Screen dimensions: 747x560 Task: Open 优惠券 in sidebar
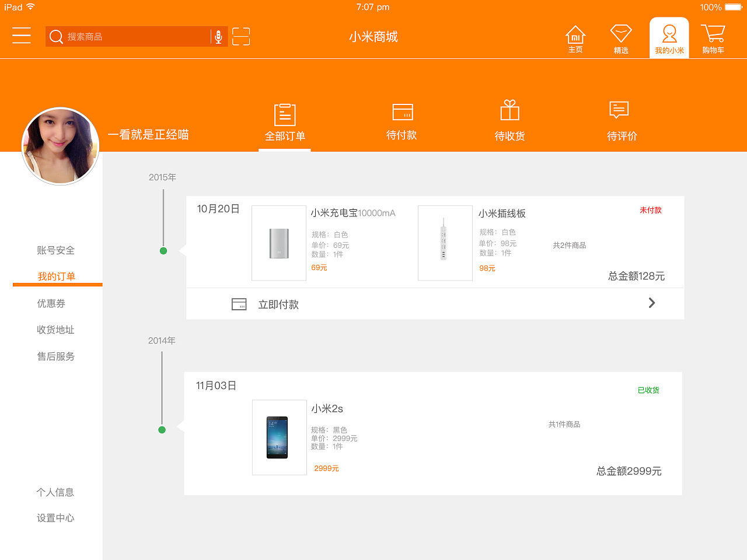(x=51, y=303)
